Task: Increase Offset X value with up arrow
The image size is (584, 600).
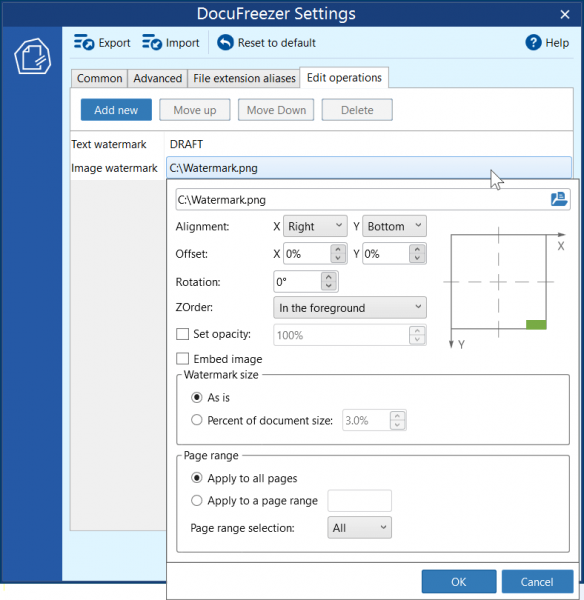Action: pos(338,249)
